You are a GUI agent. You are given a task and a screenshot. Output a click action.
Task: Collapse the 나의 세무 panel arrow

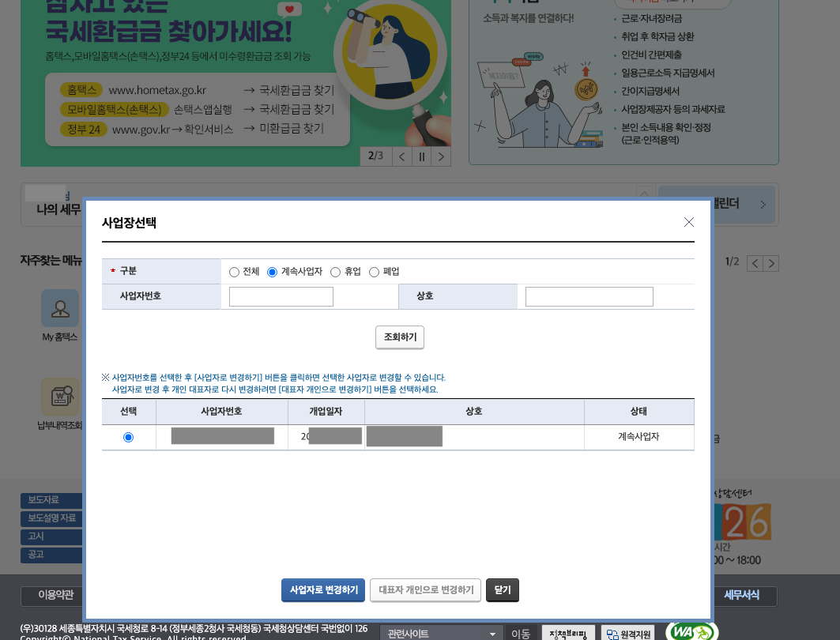645,193
